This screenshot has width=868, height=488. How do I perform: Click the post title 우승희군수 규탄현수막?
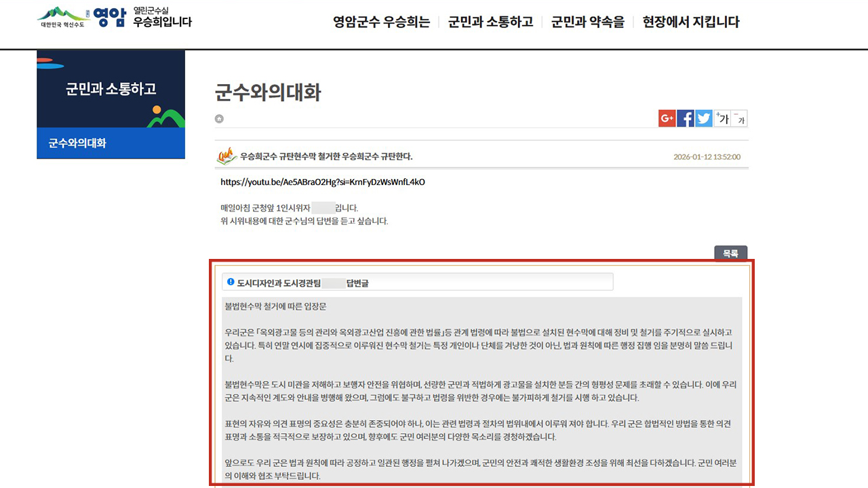coord(326,157)
